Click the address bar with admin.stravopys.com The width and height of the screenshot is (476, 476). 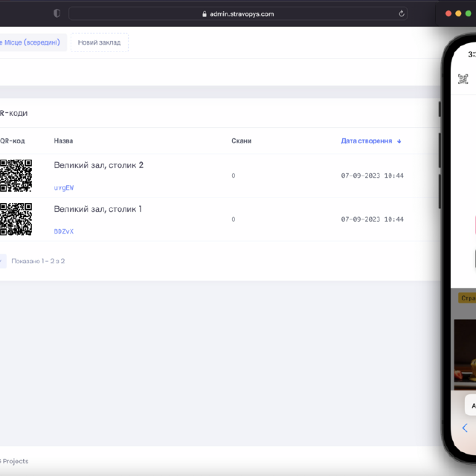[238, 13]
